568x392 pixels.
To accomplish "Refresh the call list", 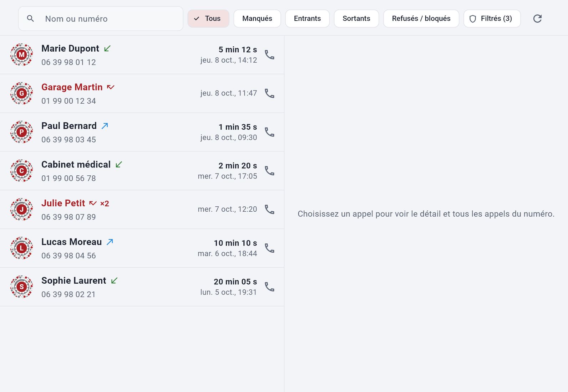I will (x=538, y=19).
